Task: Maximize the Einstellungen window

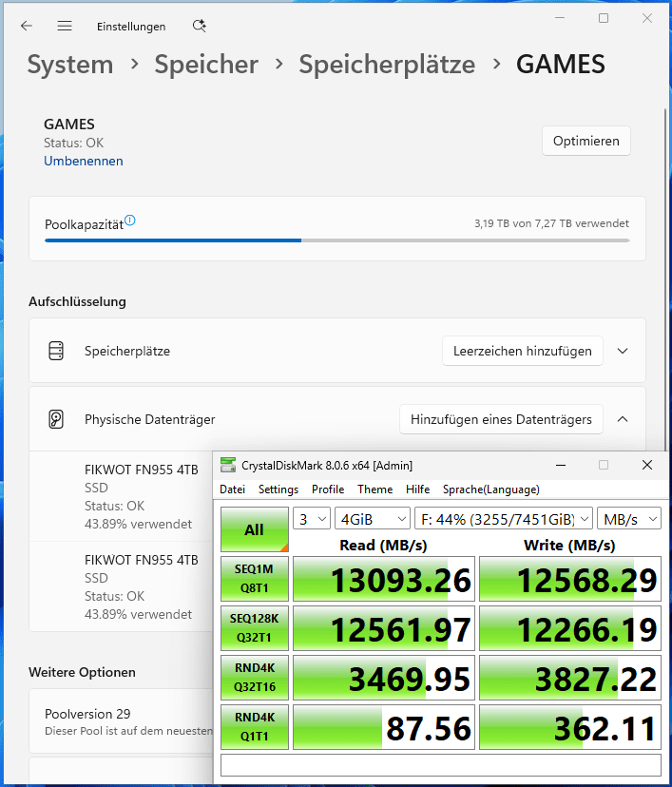Action: coord(604,18)
